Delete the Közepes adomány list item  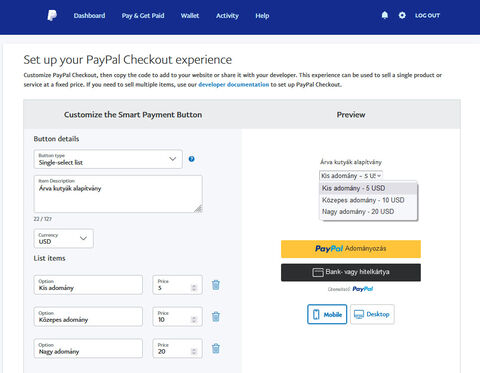tap(216, 317)
